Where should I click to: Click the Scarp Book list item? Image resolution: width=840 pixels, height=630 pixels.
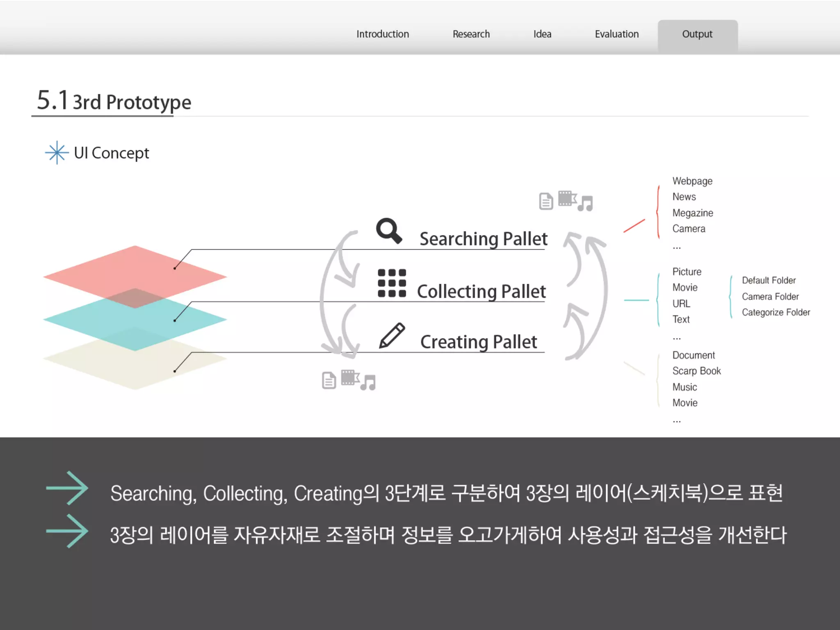tap(696, 371)
